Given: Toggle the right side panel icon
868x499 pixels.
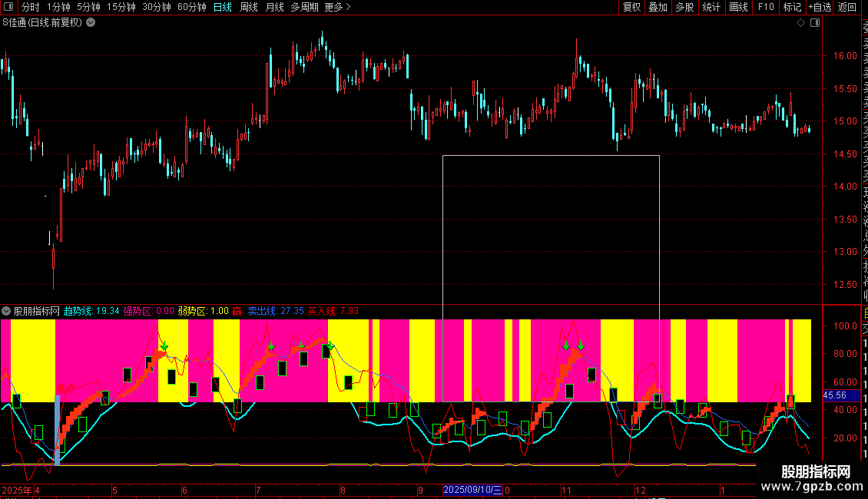Looking at the screenshot, I should coord(815,23).
